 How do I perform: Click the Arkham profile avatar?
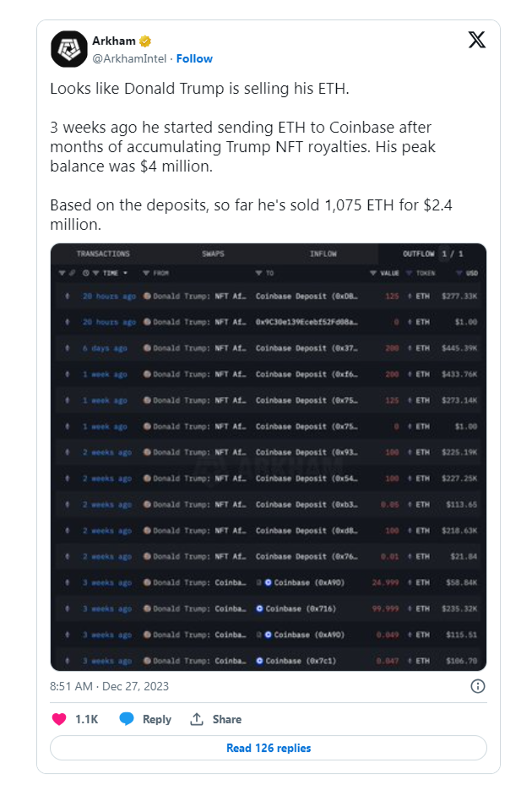[69, 50]
